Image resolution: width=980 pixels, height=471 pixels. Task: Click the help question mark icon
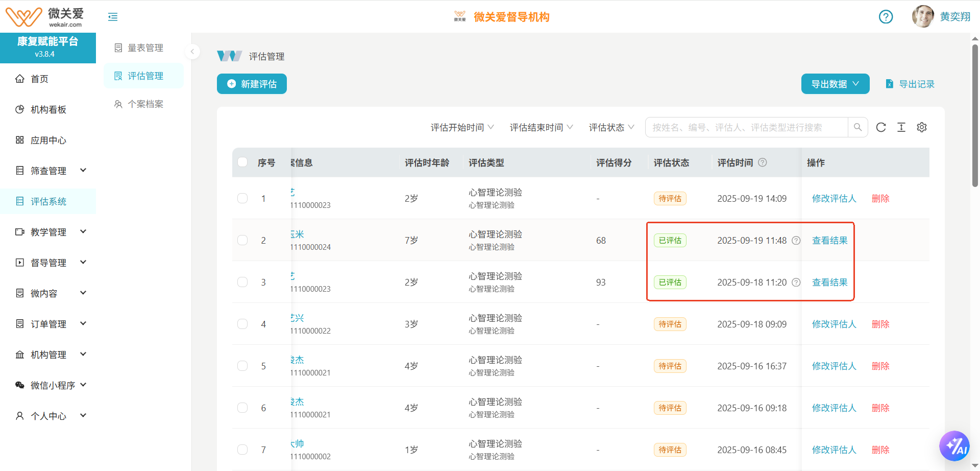click(886, 17)
